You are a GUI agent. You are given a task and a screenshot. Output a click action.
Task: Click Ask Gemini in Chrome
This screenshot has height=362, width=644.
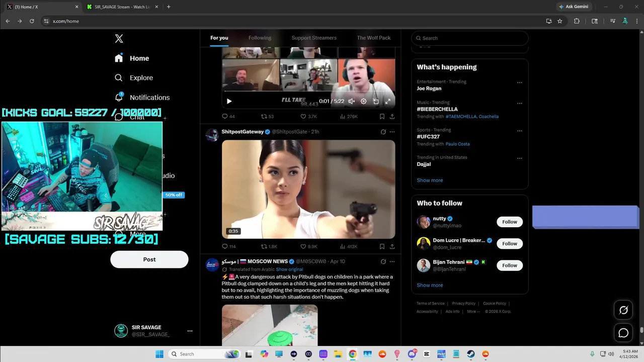tap(574, 7)
